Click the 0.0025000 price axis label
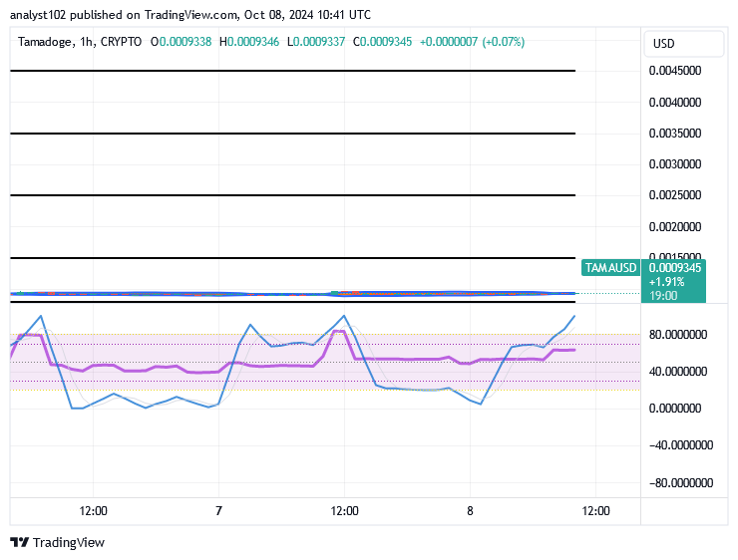738x560 pixels. tap(675, 194)
